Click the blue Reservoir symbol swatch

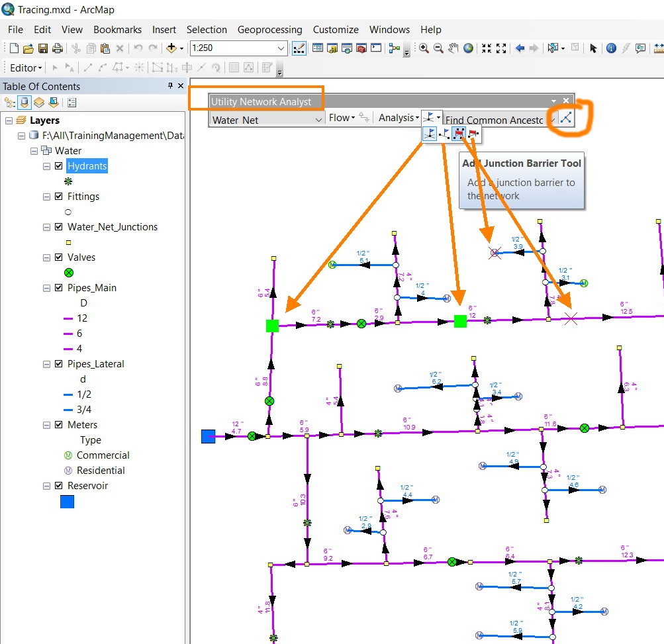tap(67, 502)
